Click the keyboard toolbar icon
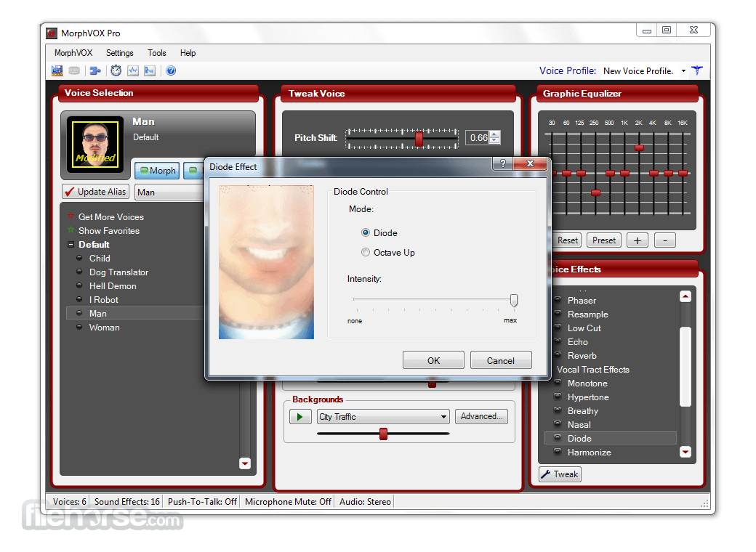Screen dimensions: 756x552 click(74, 70)
